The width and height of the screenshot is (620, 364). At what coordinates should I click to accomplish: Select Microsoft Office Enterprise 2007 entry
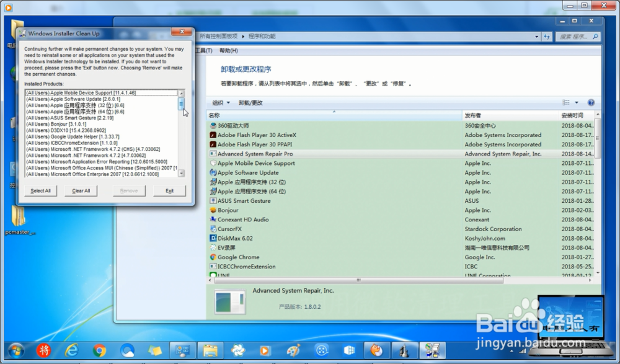102,174
